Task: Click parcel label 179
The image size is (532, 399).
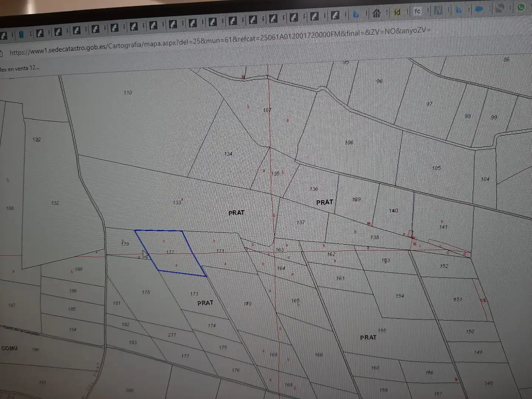Action: coord(125,243)
